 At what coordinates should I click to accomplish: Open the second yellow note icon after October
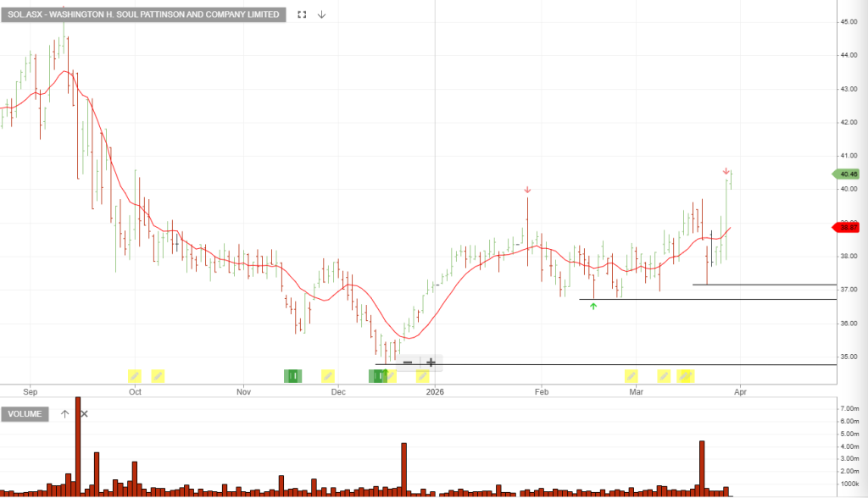158,375
